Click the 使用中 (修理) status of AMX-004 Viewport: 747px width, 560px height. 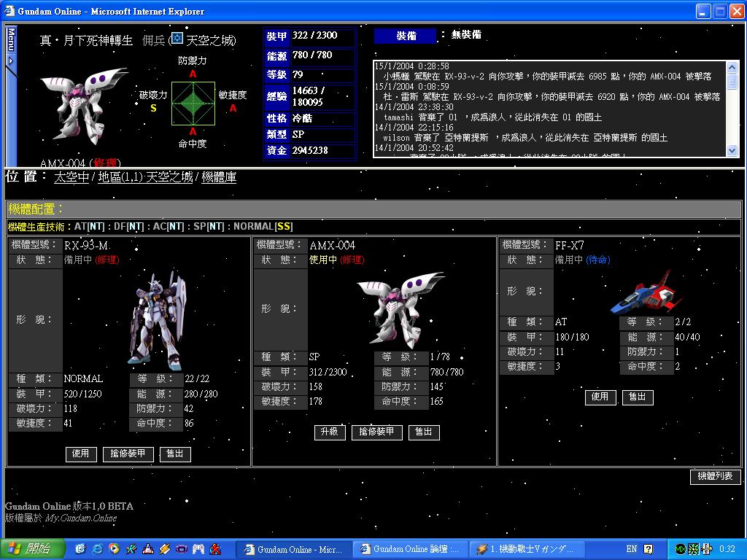click(337, 260)
